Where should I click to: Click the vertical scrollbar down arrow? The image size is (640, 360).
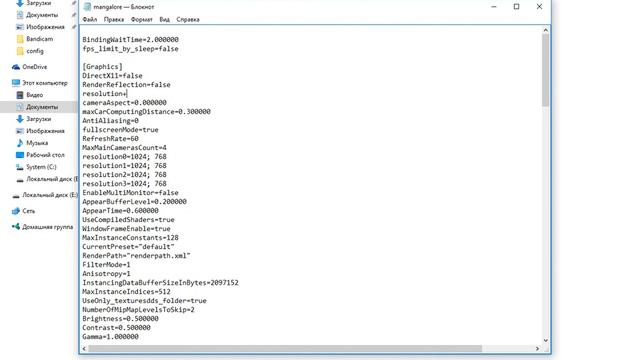(545, 340)
